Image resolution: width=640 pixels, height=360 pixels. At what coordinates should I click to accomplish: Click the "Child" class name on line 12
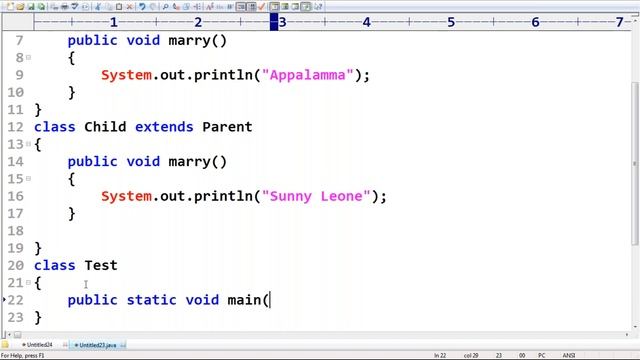(105, 127)
